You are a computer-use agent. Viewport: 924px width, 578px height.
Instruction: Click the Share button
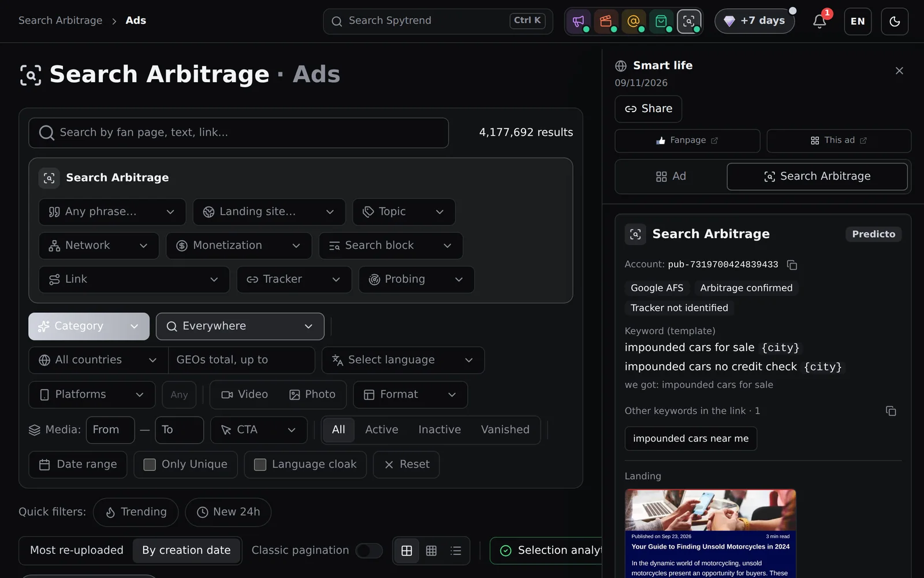(x=649, y=109)
